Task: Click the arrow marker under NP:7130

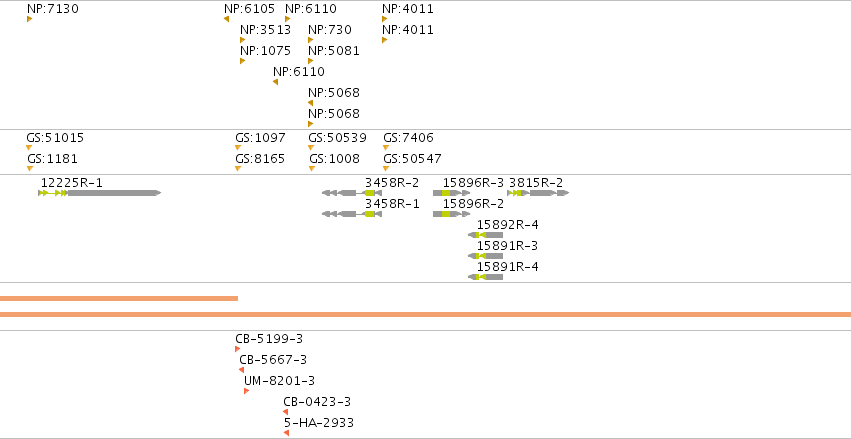Action: click(29, 19)
